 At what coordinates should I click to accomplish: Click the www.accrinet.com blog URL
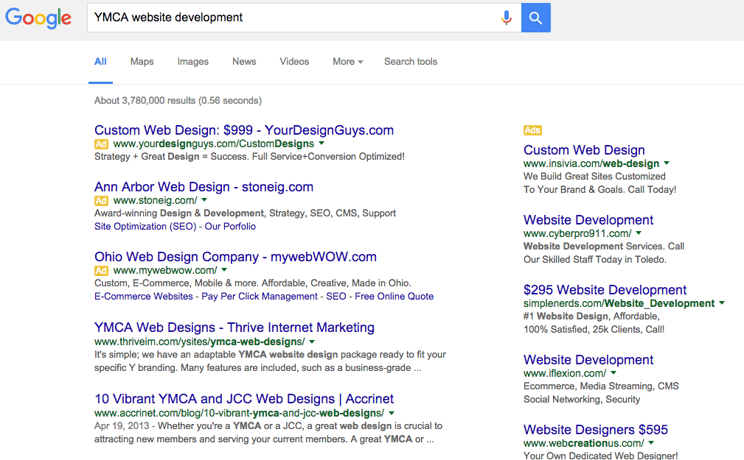[239, 413]
